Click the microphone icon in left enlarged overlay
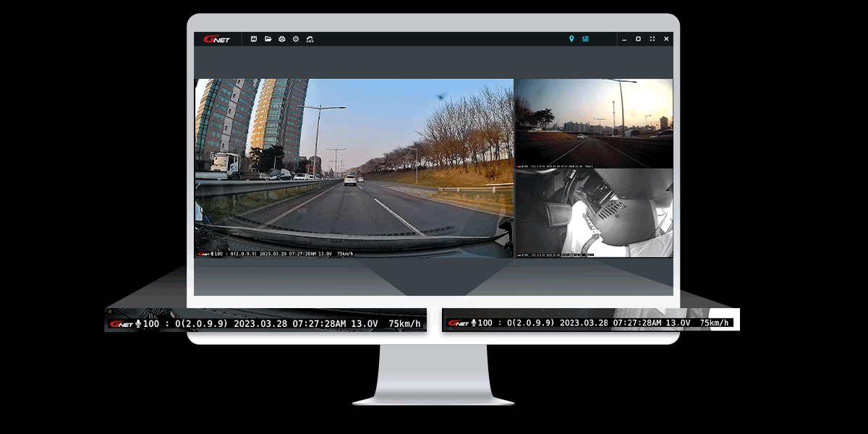Viewport: 868px width, 434px height. [x=138, y=323]
